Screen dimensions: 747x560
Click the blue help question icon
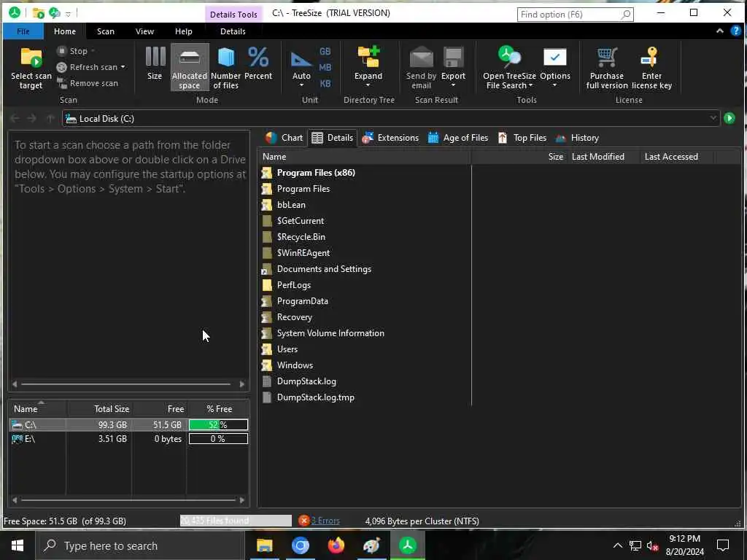[736, 31]
